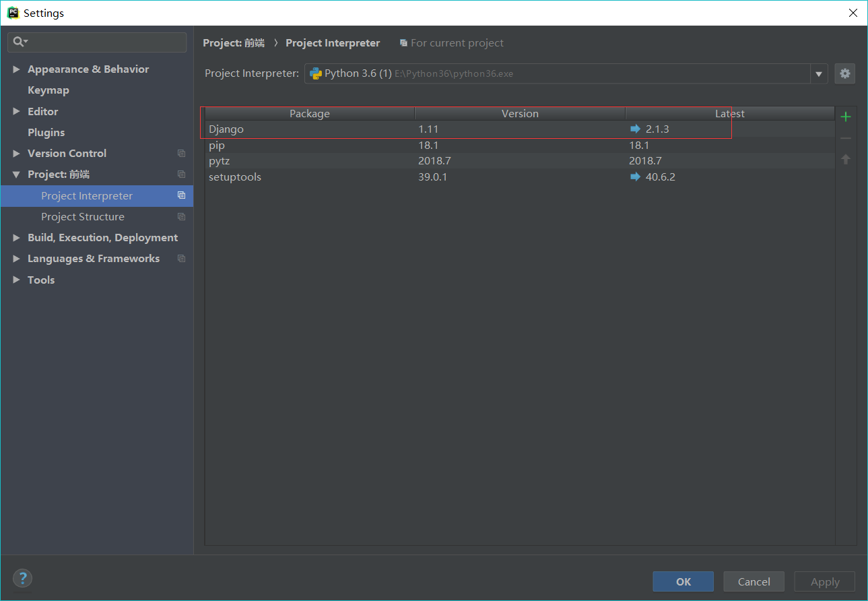Click the PyCharm logo in title bar
868x601 pixels.
13,13
